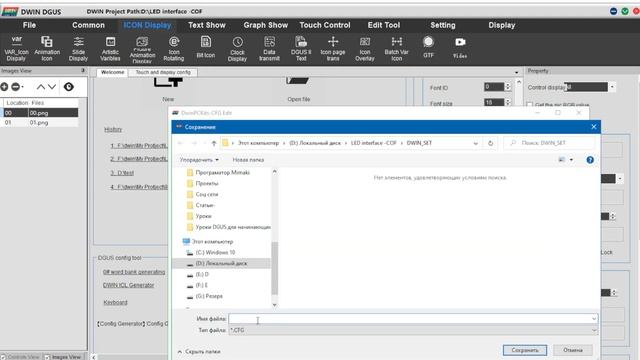Select (D:) Локальный диск in folder tree
The height and width of the screenshot is (360, 640).
tap(221, 263)
